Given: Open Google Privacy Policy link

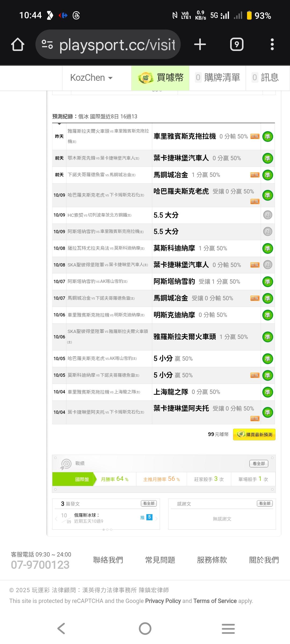Looking at the screenshot, I should 163,601.
